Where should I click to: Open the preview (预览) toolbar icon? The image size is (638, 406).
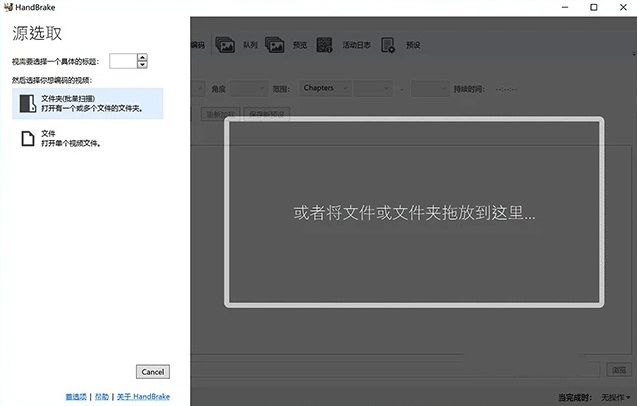(275, 45)
